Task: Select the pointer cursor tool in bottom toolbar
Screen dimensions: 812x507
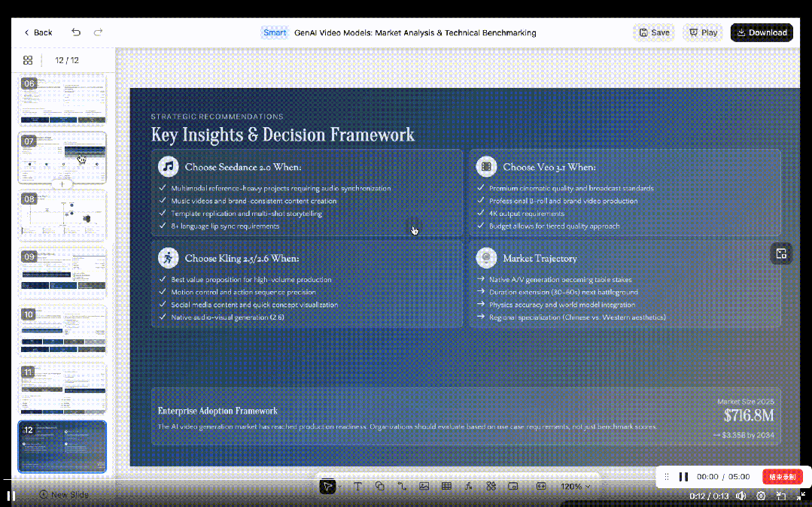Action: (327, 486)
